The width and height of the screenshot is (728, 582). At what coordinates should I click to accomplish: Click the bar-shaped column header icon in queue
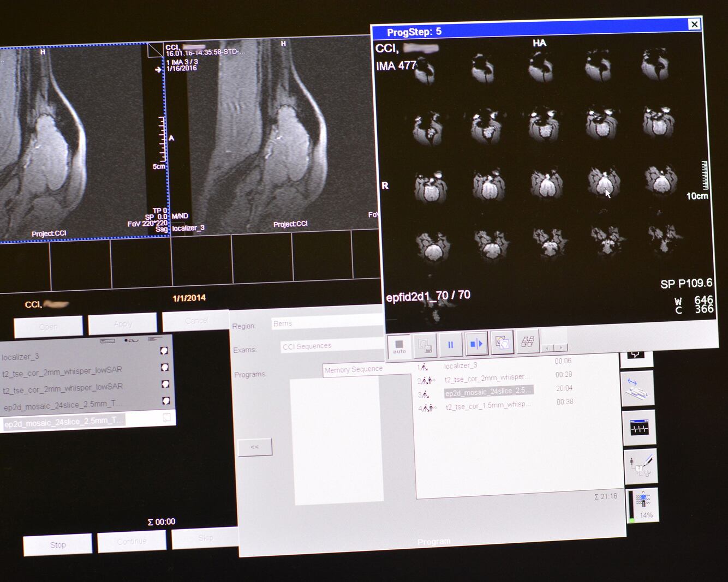[108, 341]
